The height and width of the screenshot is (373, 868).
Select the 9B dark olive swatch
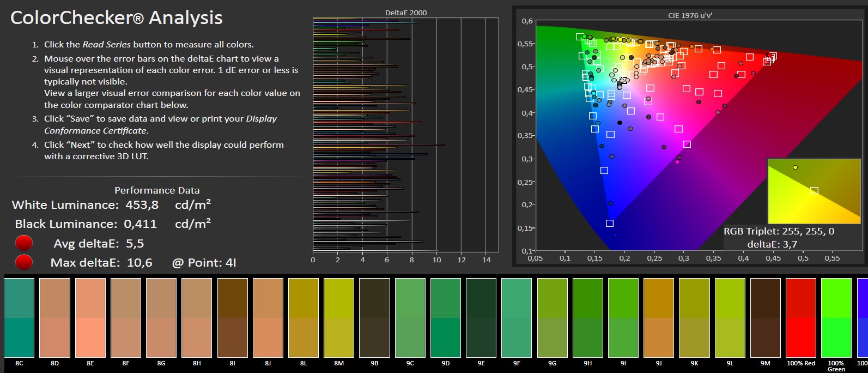point(374,318)
